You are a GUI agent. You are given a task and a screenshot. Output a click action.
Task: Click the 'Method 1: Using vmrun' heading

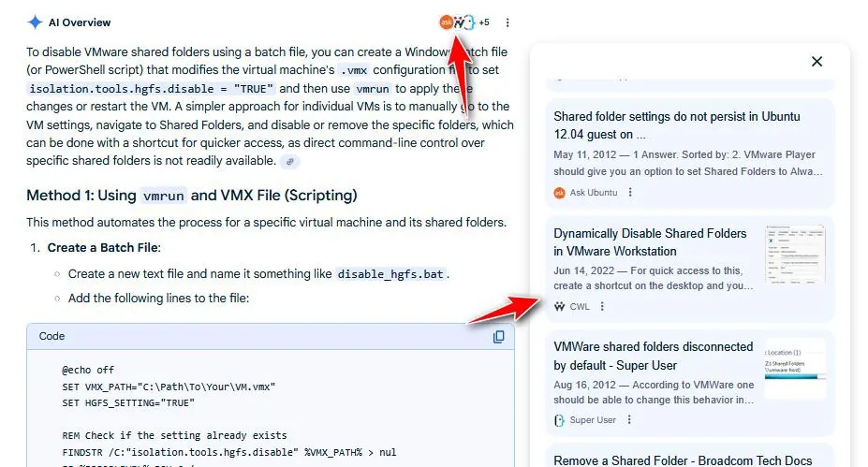191,196
